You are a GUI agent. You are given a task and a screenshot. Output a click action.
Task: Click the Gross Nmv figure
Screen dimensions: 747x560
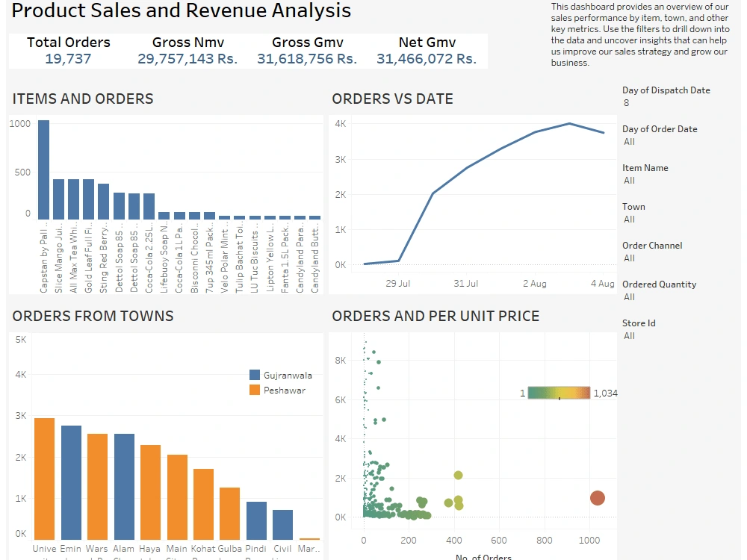click(187, 56)
